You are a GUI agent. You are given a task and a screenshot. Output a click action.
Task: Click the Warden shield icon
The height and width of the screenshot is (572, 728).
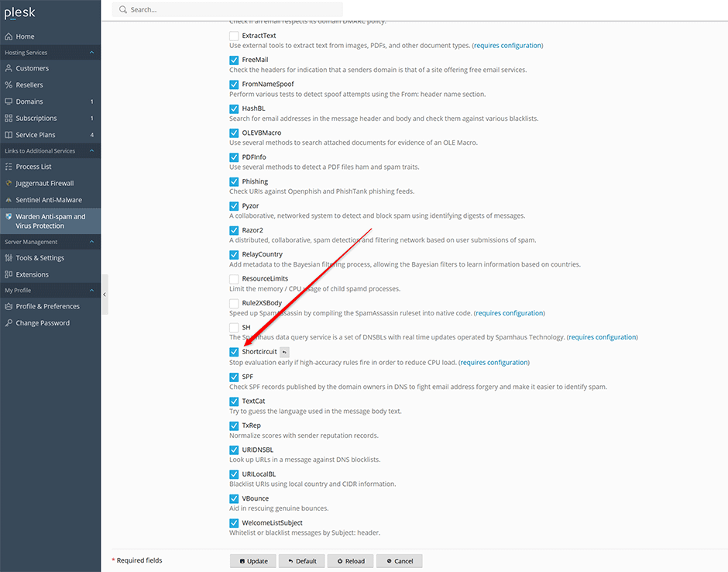coord(9,216)
